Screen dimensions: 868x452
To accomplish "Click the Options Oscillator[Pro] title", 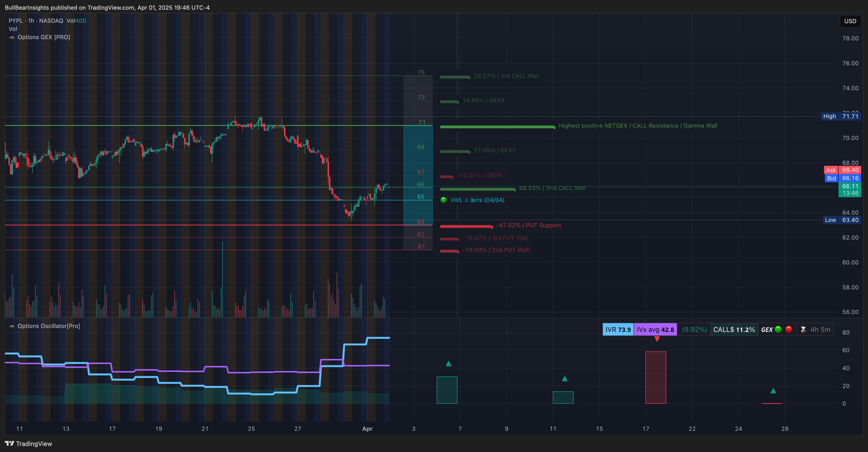I will (49, 326).
